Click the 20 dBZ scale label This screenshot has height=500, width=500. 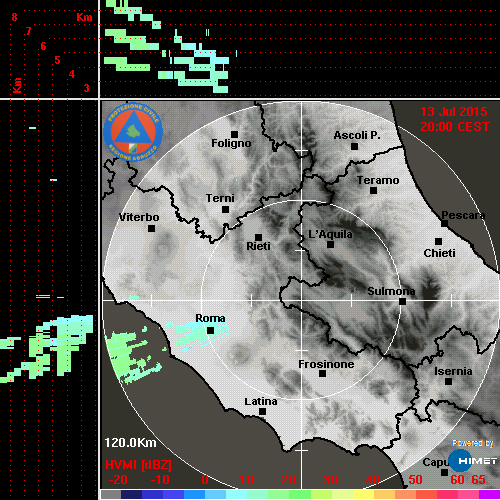pos(288,480)
